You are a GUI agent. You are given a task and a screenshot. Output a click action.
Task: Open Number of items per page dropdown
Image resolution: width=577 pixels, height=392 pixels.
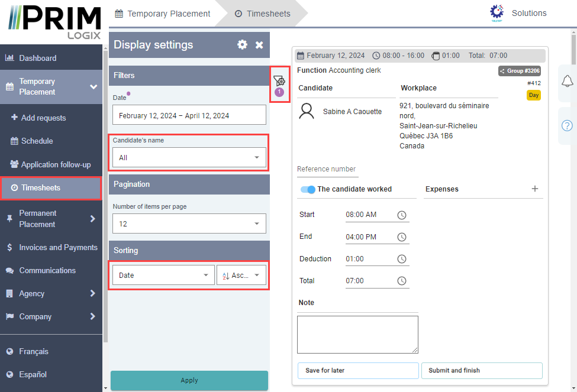click(189, 224)
